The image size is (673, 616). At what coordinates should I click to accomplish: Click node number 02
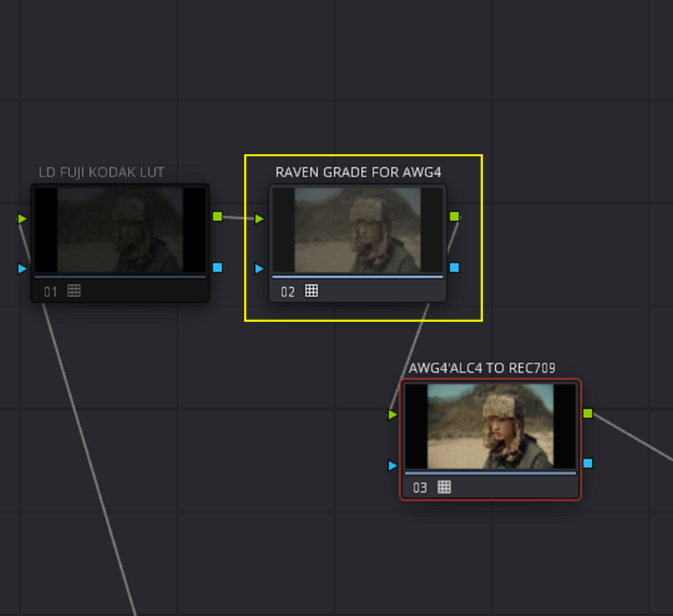287,293
